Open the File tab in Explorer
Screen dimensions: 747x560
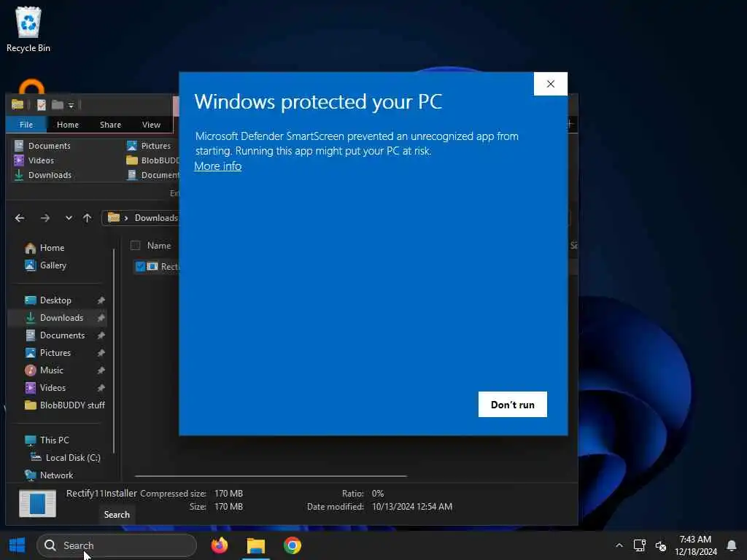[x=26, y=124]
